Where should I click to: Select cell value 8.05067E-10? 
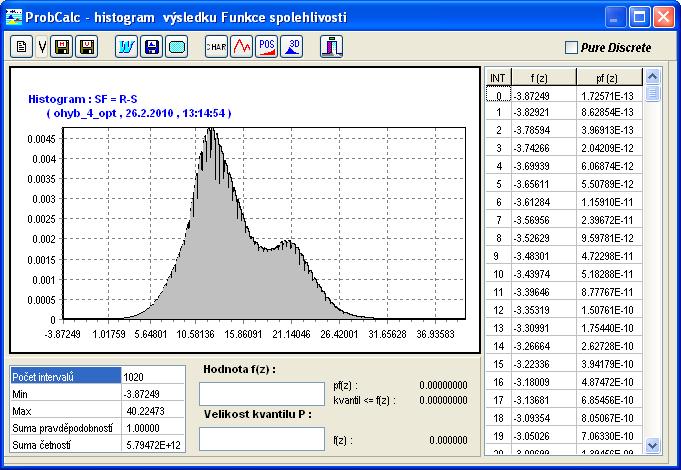609,418
